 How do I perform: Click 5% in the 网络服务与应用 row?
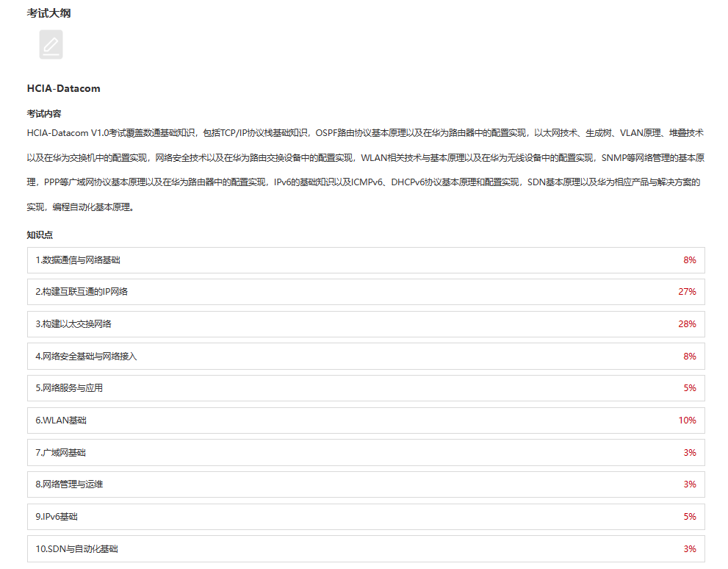click(690, 388)
